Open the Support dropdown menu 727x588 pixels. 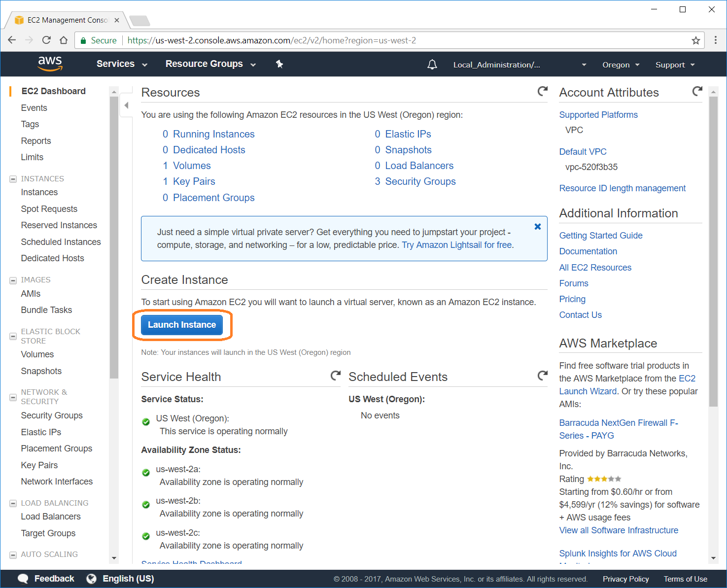pyautogui.click(x=675, y=65)
